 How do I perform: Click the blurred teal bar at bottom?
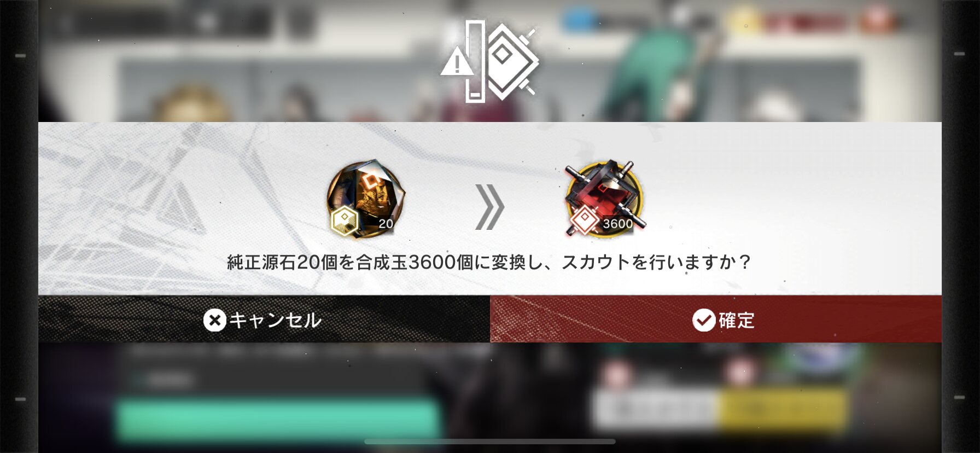click(x=278, y=420)
